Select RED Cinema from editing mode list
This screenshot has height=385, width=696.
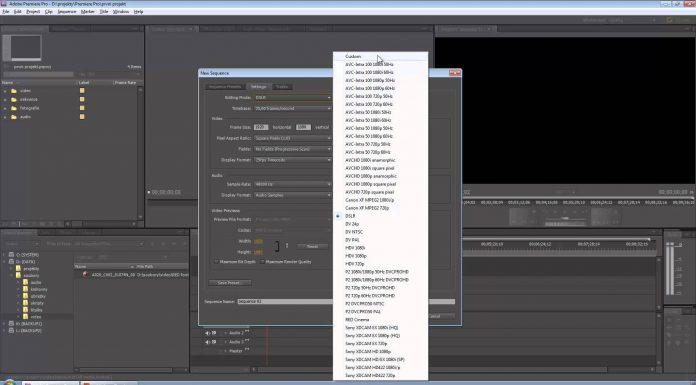[x=380, y=320]
